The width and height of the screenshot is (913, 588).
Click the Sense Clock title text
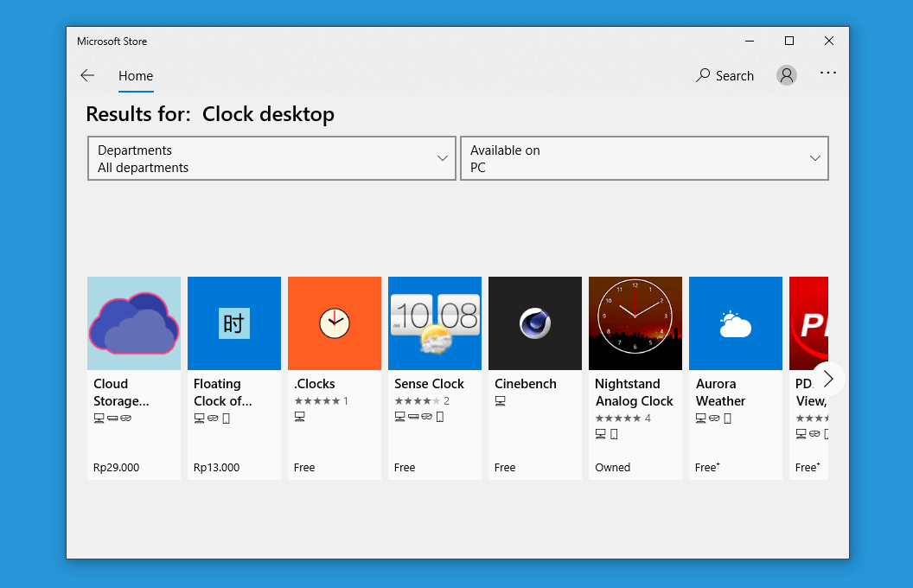click(429, 384)
